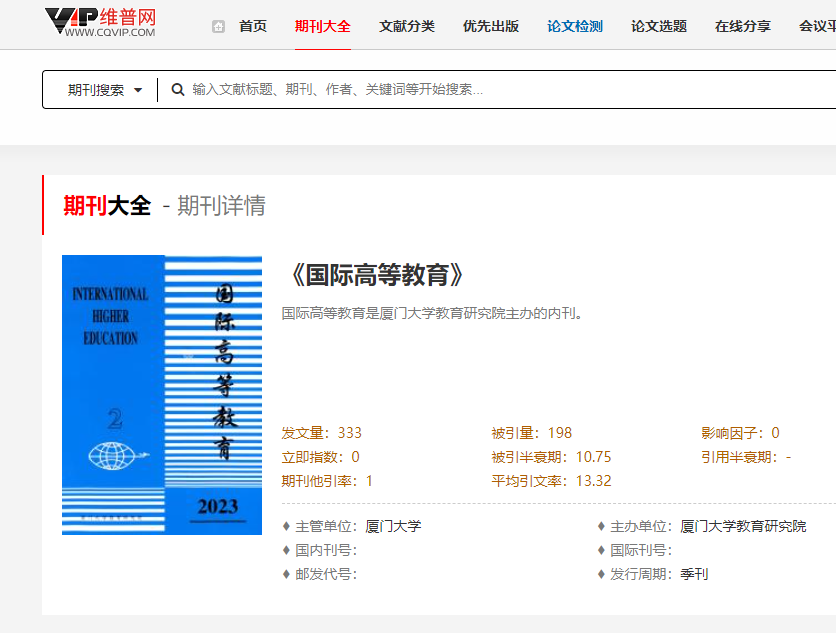Click the 期刊他引率: 1 statistic
Viewport: 836px width, 633px height.
pyautogui.click(x=327, y=481)
